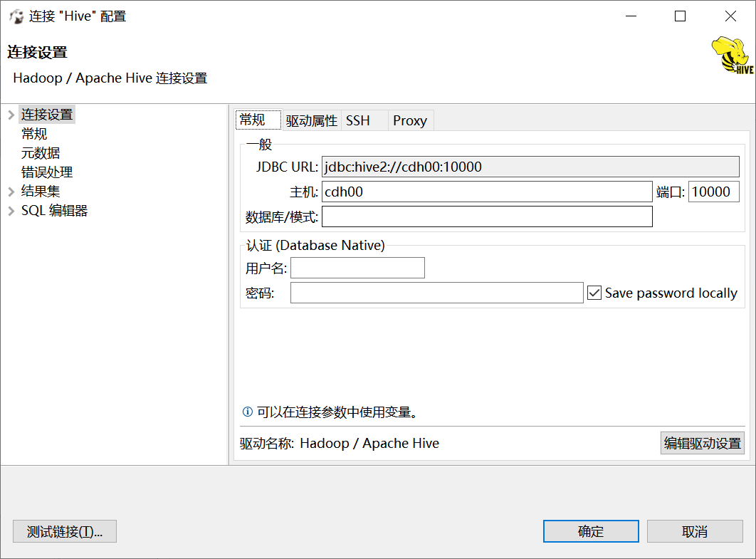Click the 用户名 input field
The height and width of the screenshot is (559, 756).
[x=357, y=268]
